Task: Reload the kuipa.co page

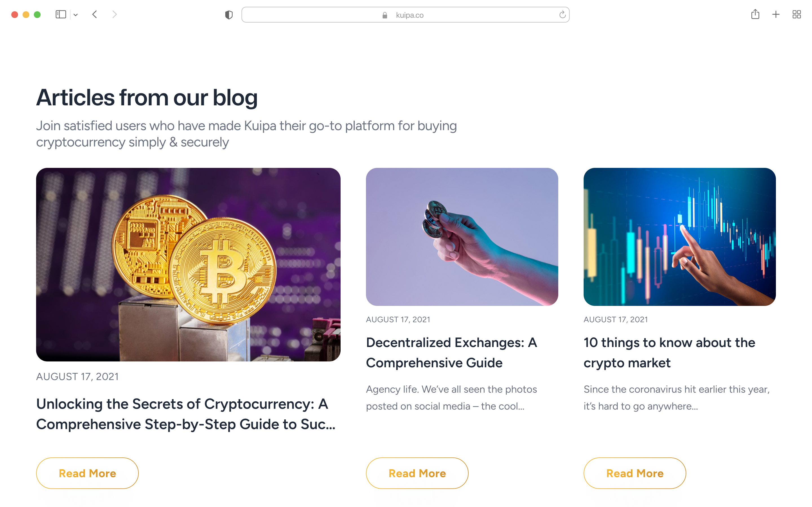Action: point(562,14)
